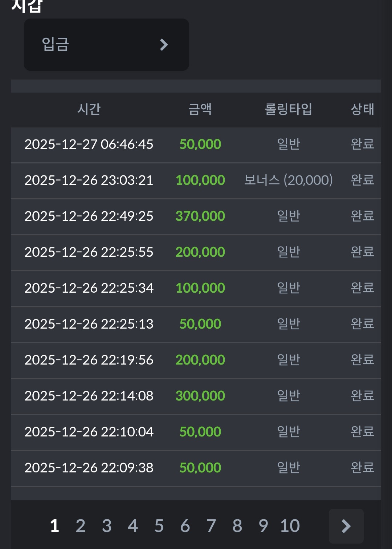Jump to page 3
This screenshot has height=549, width=392.
pyautogui.click(x=107, y=526)
